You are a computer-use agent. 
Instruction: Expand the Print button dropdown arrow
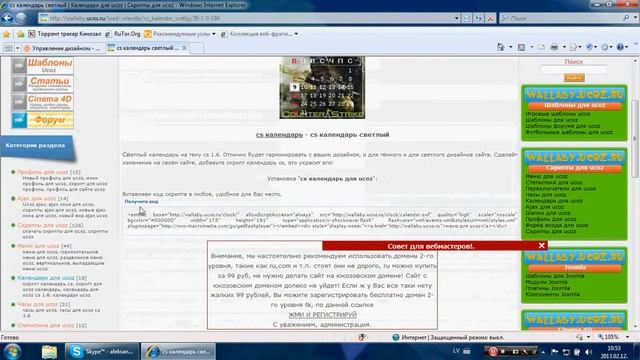click(564, 47)
